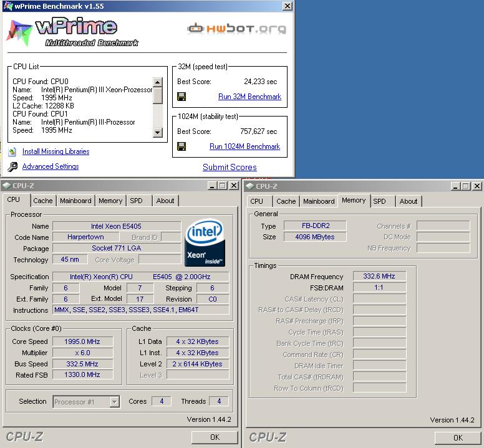484x448 pixels.
Task: Click the Multiplier value x 6.0
Action: (82, 353)
